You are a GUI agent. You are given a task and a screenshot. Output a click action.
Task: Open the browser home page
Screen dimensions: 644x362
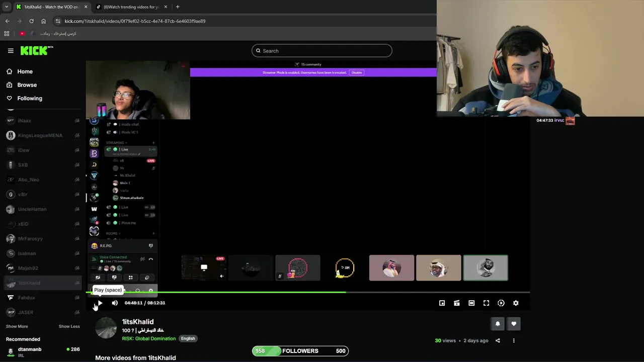(43, 21)
